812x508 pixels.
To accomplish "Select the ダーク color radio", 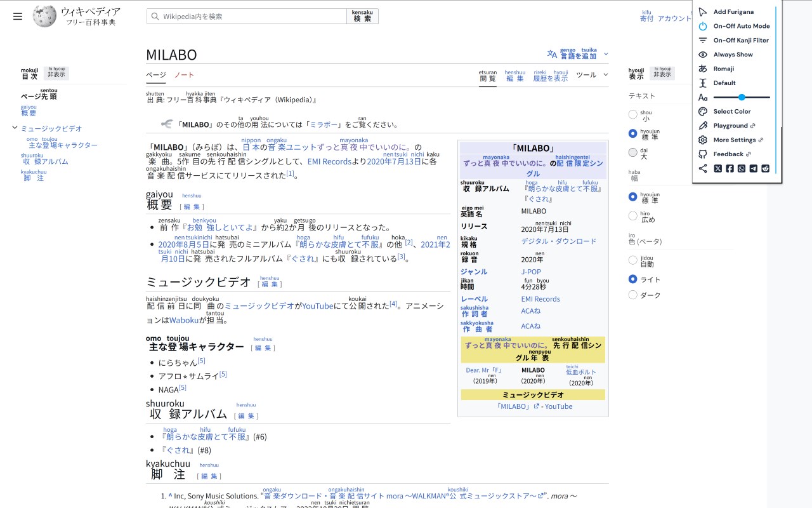I will [632, 295].
